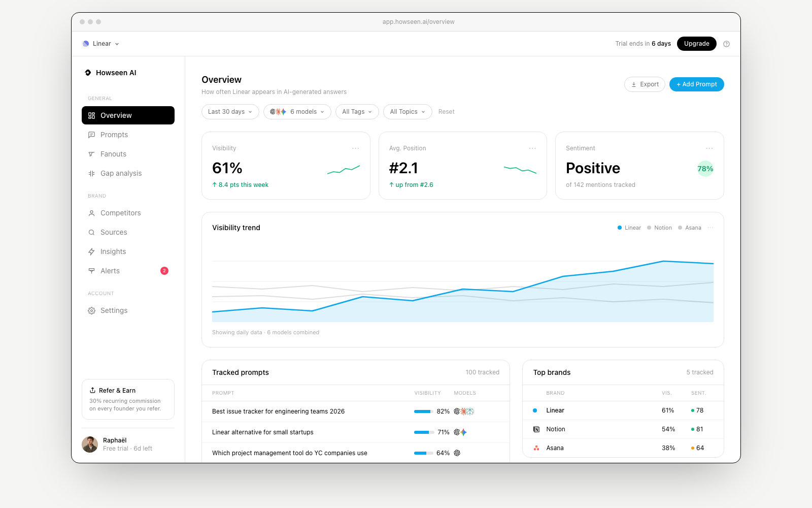Open the Refer & Earn card
The width and height of the screenshot is (812, 508).
[x=128, y=399]
